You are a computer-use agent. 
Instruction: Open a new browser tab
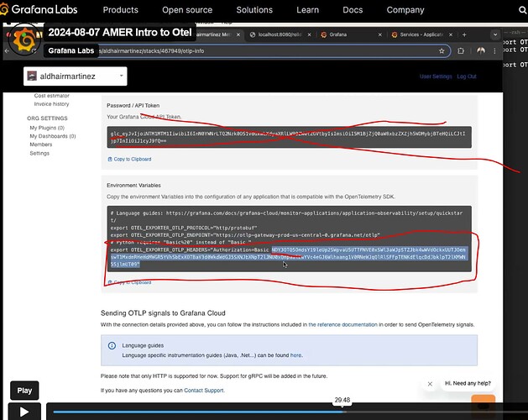(x=464, y=34)
